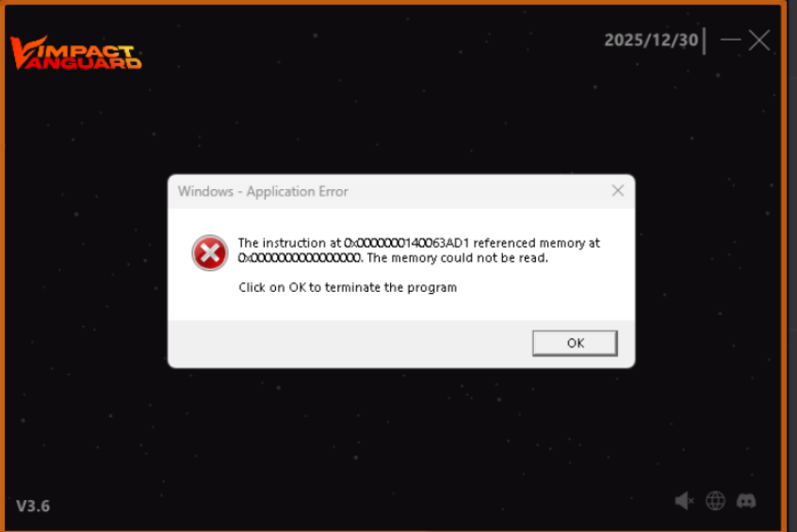Click the dialog footer beside OK button
797x532 pixels.
click(350, 344)
